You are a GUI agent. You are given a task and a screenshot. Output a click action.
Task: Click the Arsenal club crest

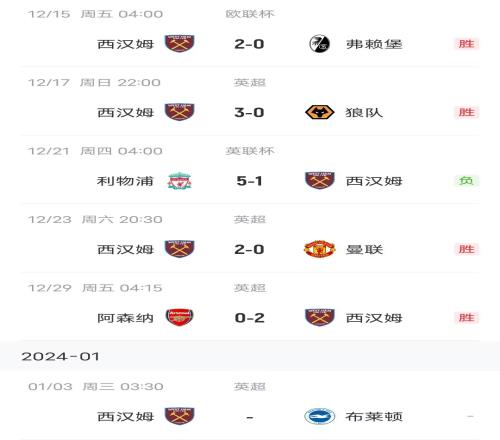coord(179,317)
